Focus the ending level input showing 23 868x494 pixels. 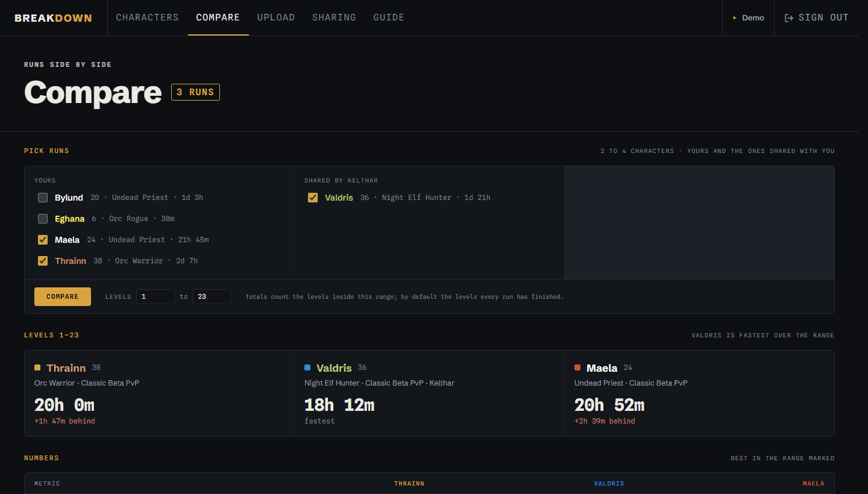[x=212, y=296]
